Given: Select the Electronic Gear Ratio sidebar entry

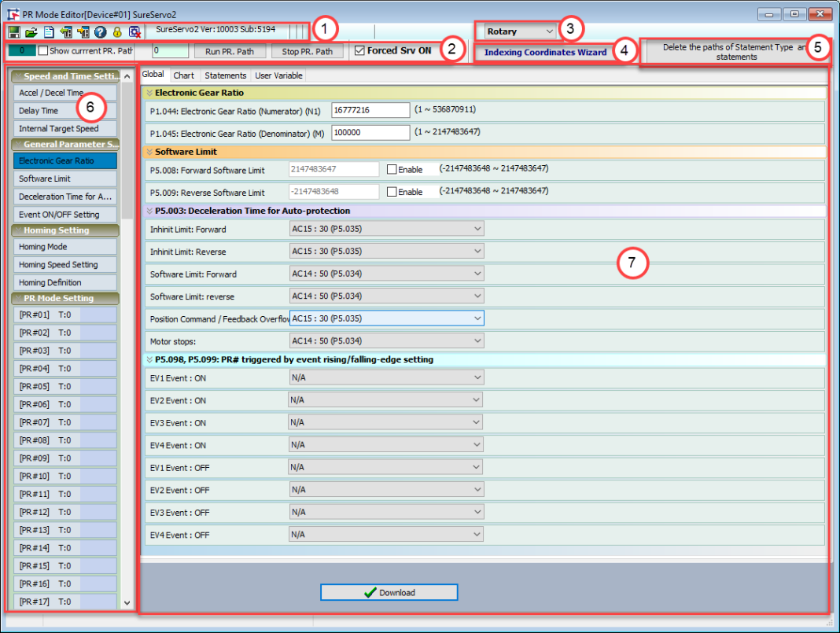Looking at the screenshot, I should pyautogui.click(x=65, y=162).
